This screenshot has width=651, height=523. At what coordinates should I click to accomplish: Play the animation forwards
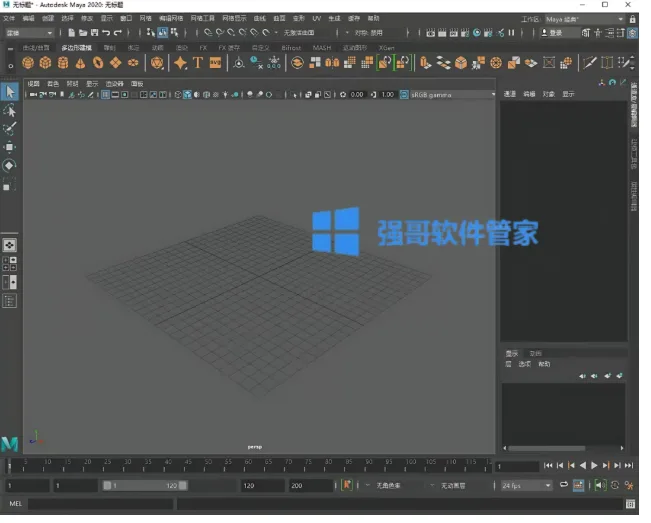(594, 466)
